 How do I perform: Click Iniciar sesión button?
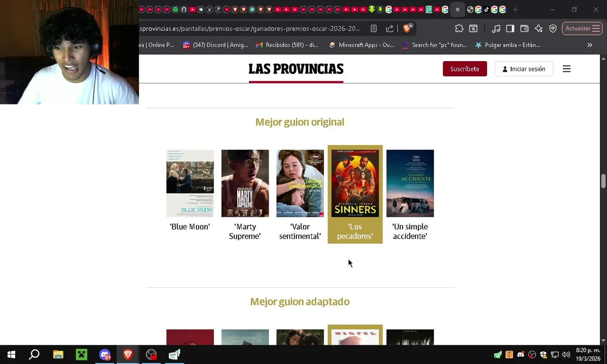click(524, 69)
